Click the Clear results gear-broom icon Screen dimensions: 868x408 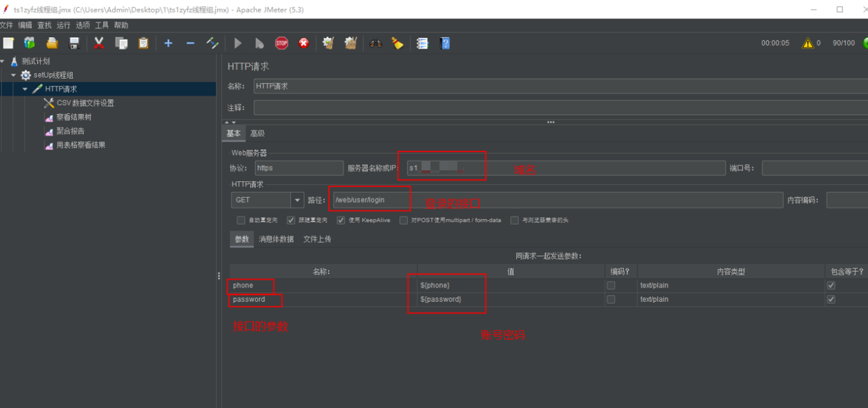329,43
